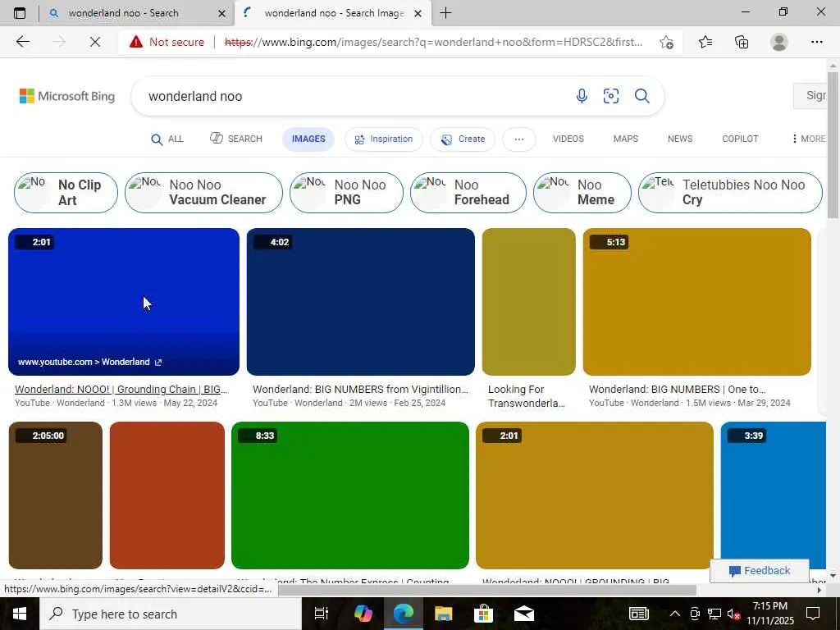Open the Not secure site warning

click(x=167, y=42)
